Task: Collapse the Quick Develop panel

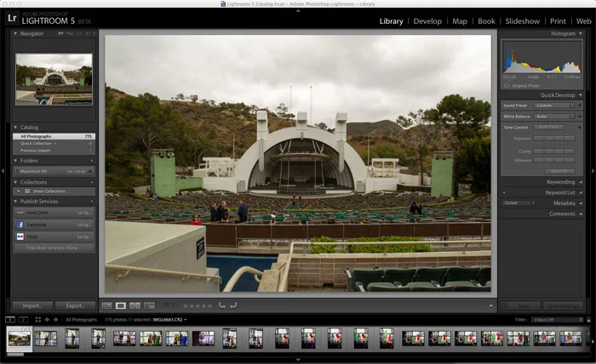Action: [581, 95]
